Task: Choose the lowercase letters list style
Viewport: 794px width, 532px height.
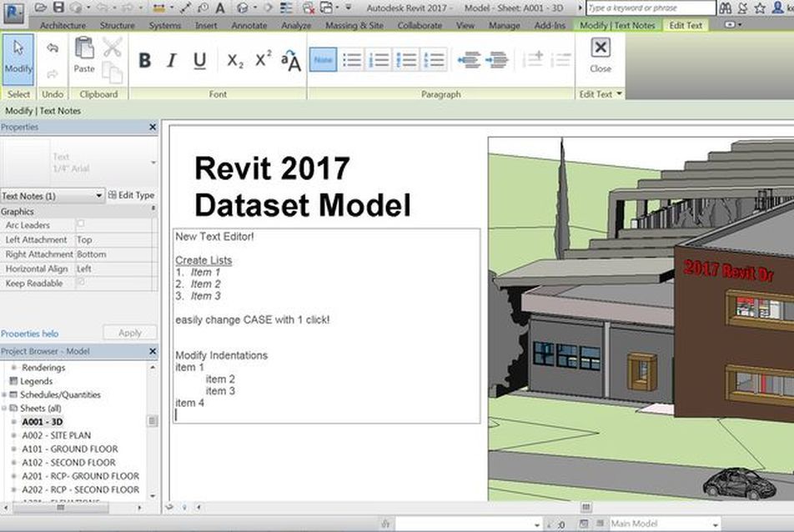Action: pyautogui.click(x=406, y=60)
